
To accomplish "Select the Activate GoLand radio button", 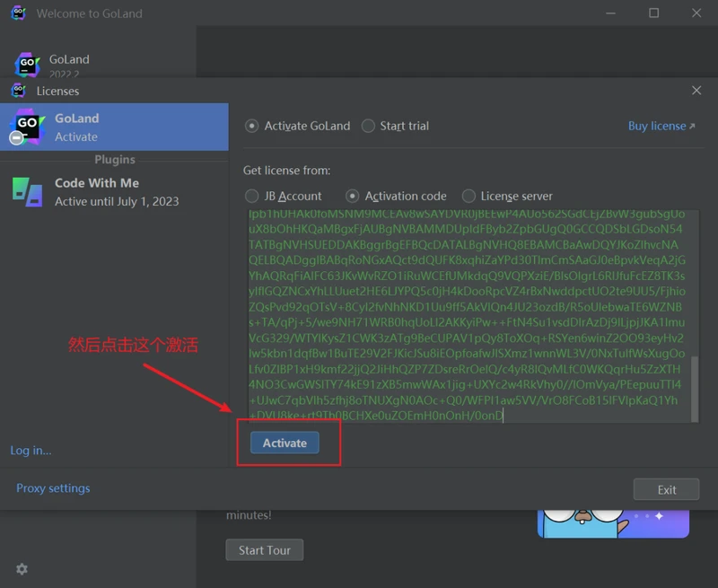I will (x=252, y=126).
